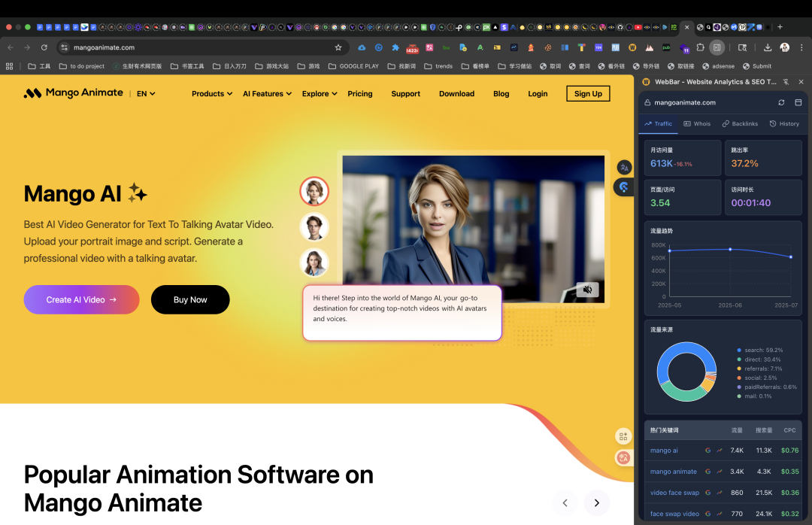Viewport: 812px width, 525px height.
Task: Click the orange translate floating badge
Action: 623,457
